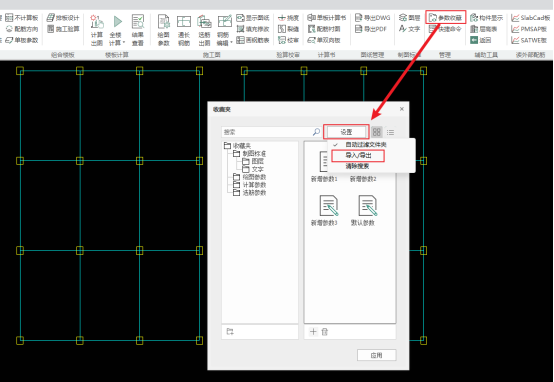This screenshot has height=382, width=554.
Task: Open 参数收藏 in the ribbon
Action: (x=446, y=17)
